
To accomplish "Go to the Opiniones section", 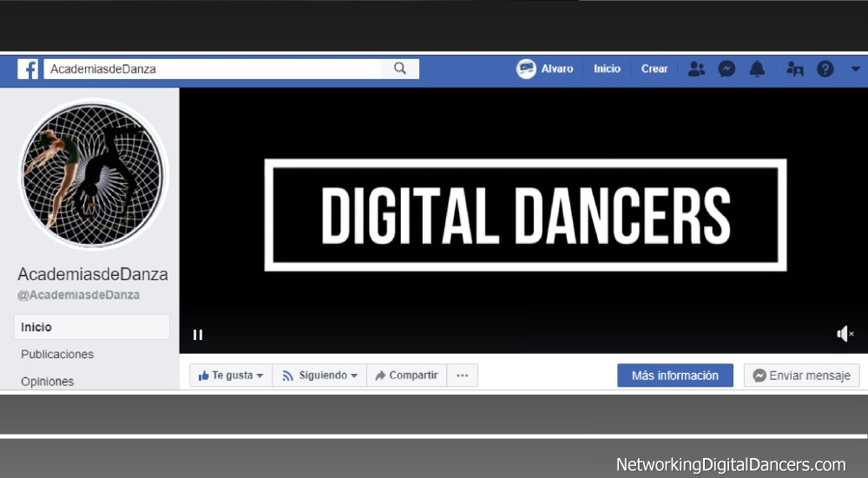I will point(48,381).
